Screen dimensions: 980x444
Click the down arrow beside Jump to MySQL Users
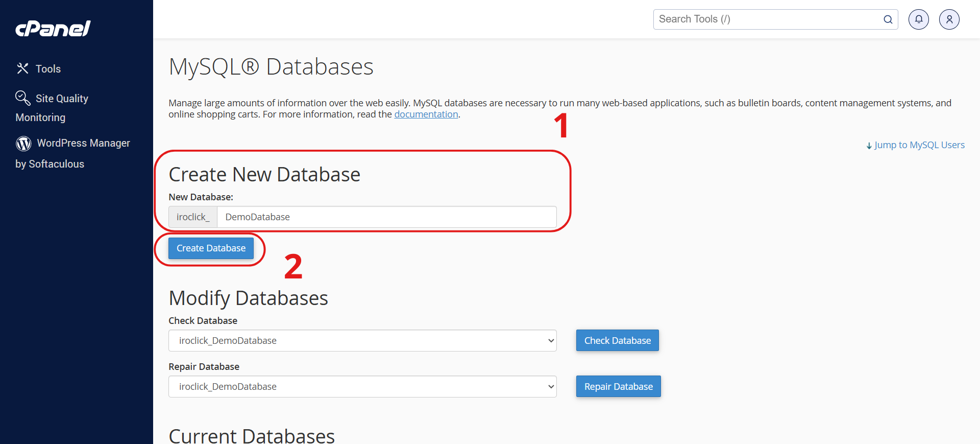tap(869, 146)
